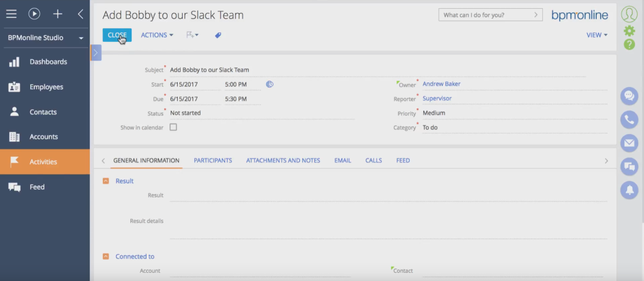Open Contacts section
Viewport: 644px width, 281px height.
45,112
